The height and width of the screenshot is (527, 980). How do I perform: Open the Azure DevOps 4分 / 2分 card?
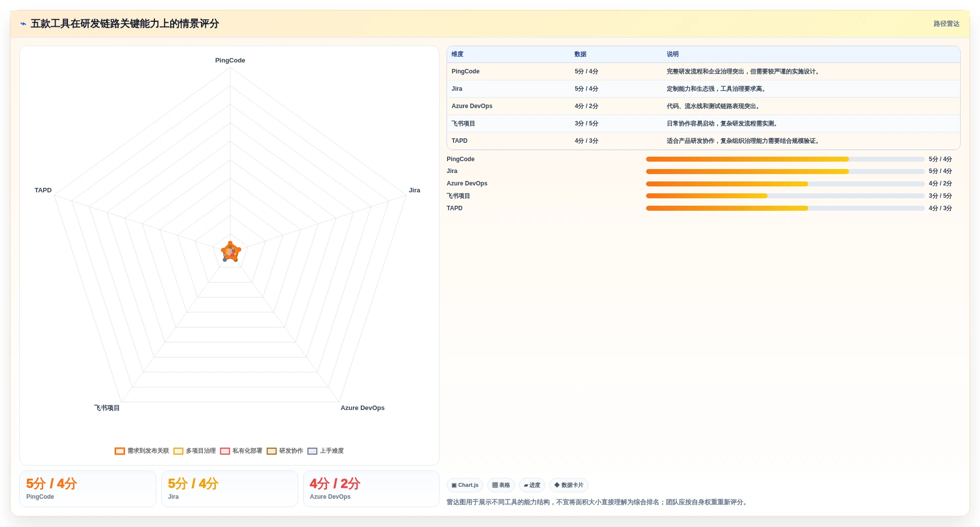point(371,489)
